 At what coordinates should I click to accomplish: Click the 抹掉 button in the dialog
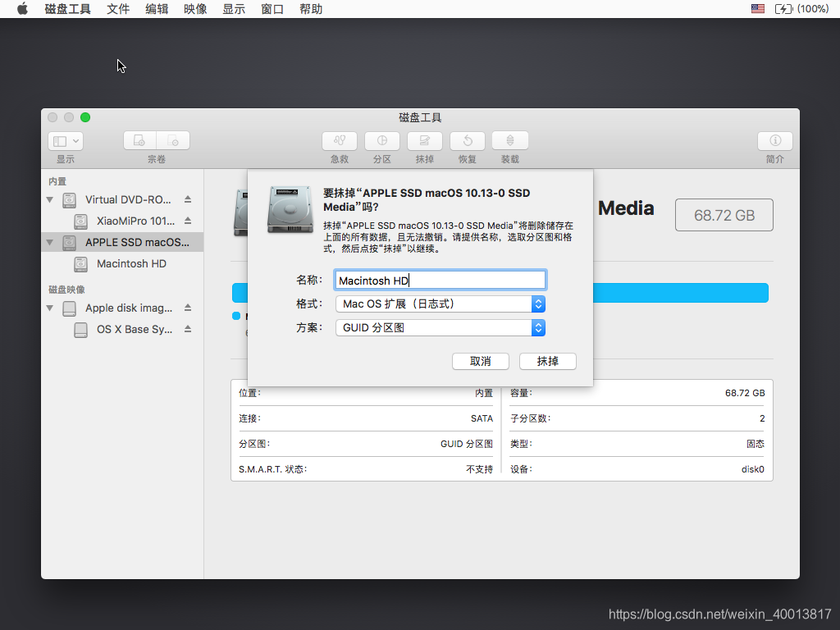pyautogui.click(x=547, y=361)
